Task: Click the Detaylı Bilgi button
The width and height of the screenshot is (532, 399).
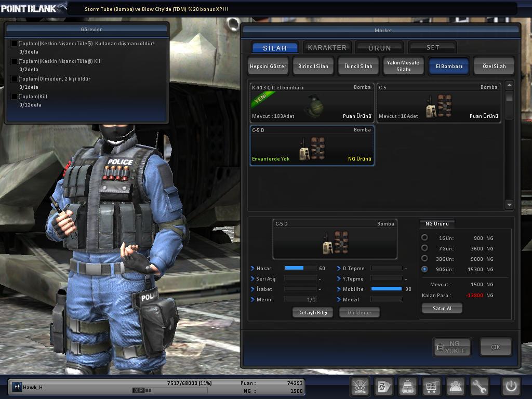Action: point(313,312)
